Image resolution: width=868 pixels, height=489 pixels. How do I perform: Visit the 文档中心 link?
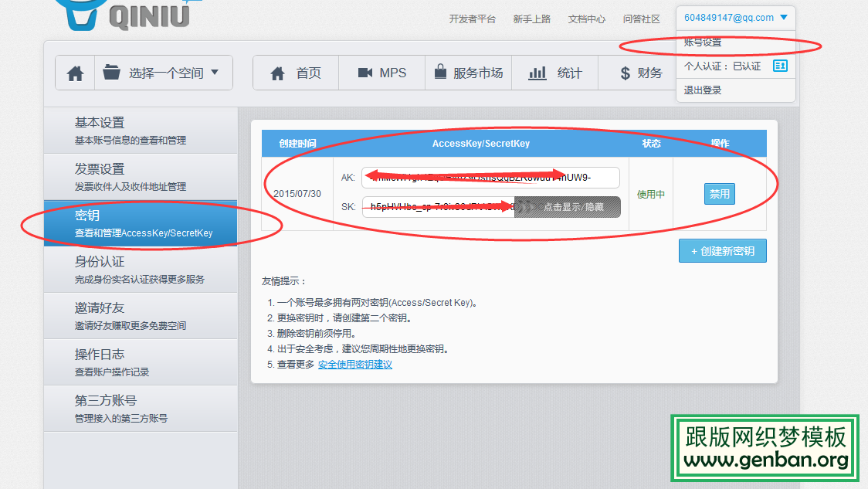(587, 19)
